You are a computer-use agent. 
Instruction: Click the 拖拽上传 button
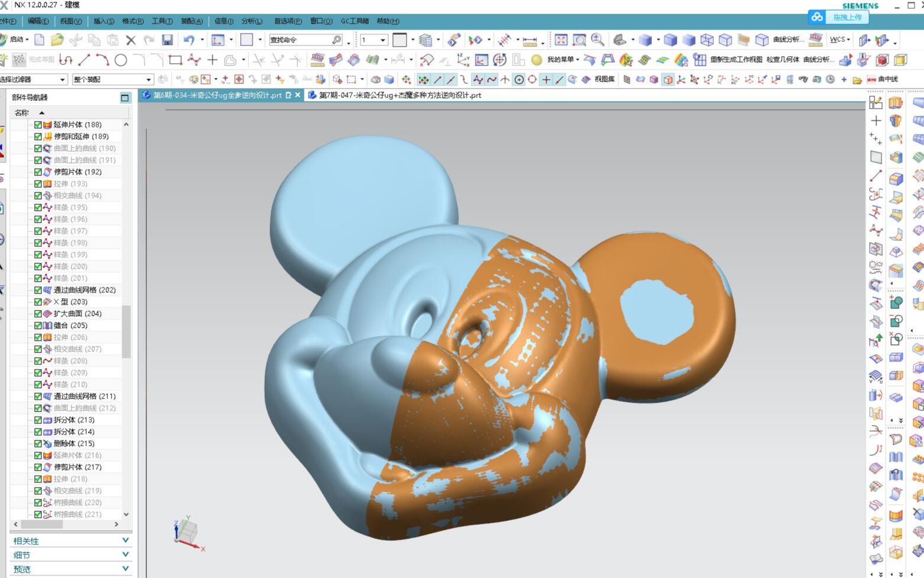tap(847, 17)
